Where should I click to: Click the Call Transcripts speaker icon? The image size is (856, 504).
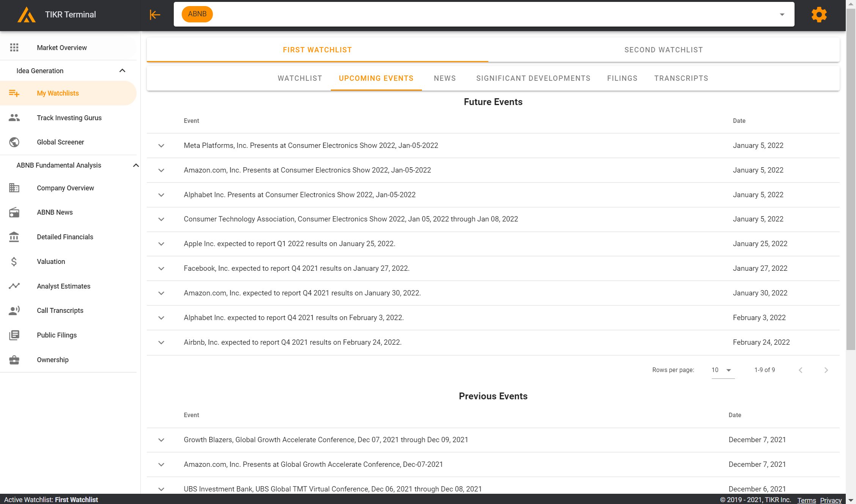click(14, 311)
